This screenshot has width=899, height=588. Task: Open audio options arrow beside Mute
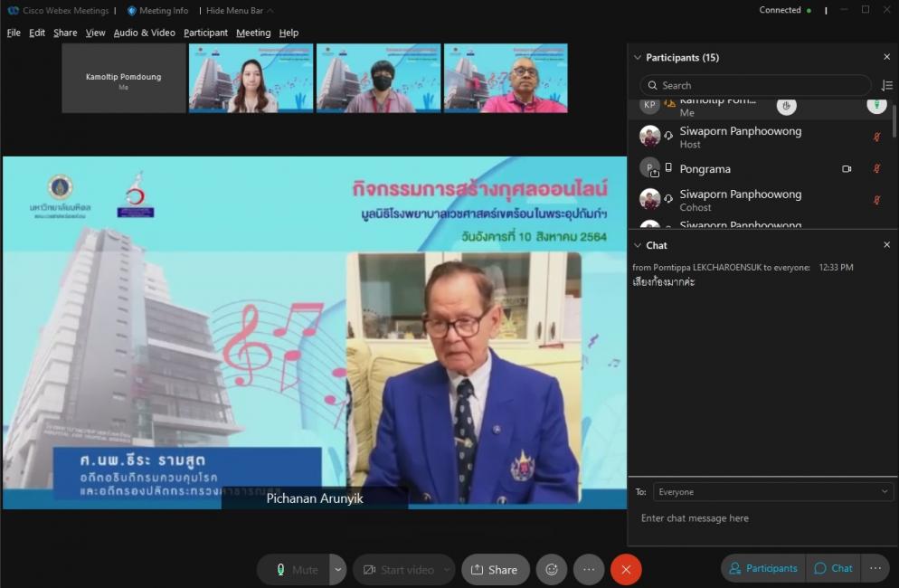338,570
